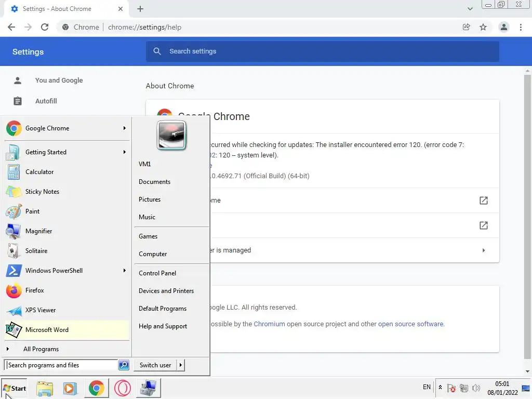Open File Explorer from taskbar
The width and height of the screenshot is (532, 399).
click(45, 388)
